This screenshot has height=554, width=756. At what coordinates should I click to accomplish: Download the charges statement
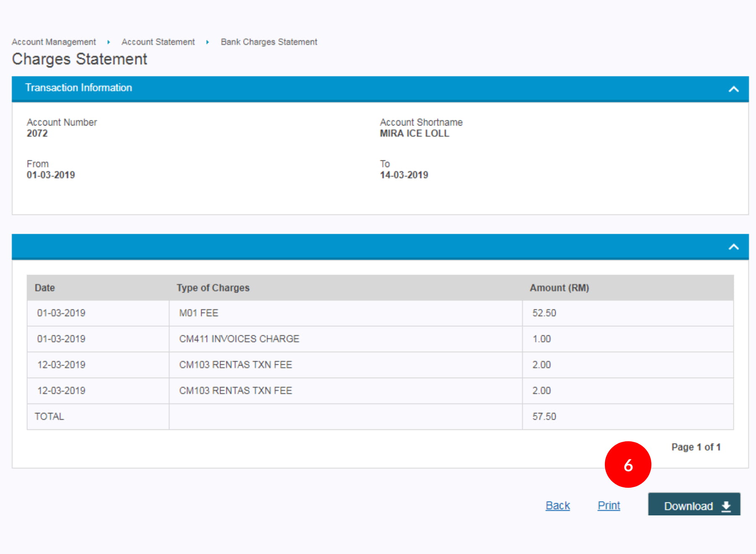point(694,505)
